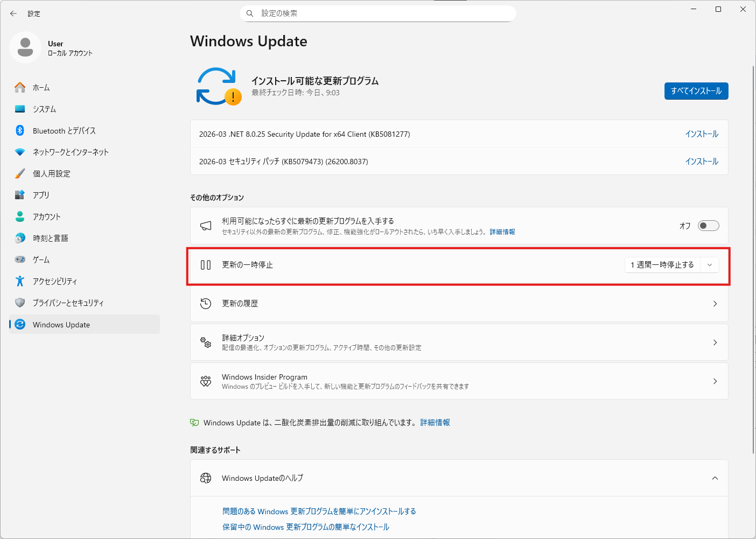Viewport: 756px width, 539px height.
Task: Click the back arrow icon in title bar
Action: pyautogui.click(x=13, y=13)
